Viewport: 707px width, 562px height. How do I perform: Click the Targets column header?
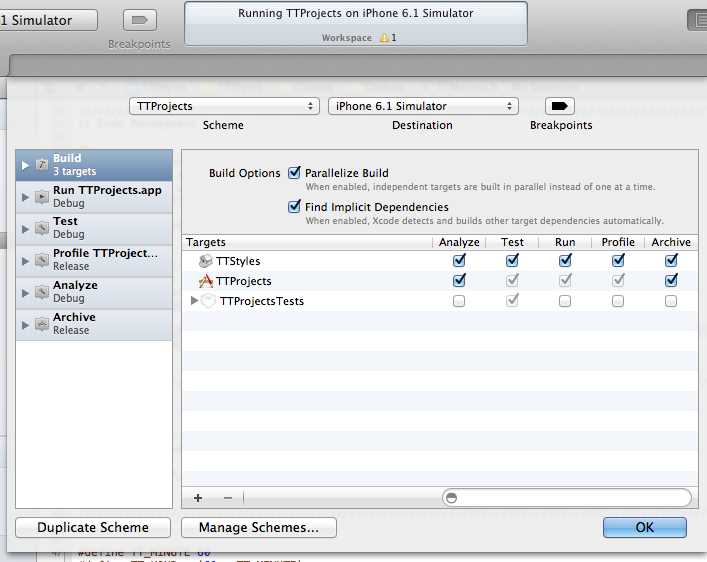click(307, 242)
